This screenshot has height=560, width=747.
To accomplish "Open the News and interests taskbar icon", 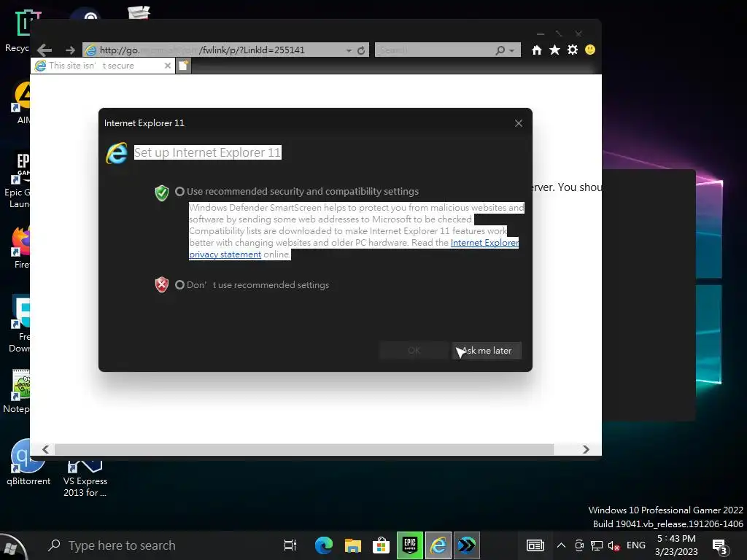I will (535, 545).
